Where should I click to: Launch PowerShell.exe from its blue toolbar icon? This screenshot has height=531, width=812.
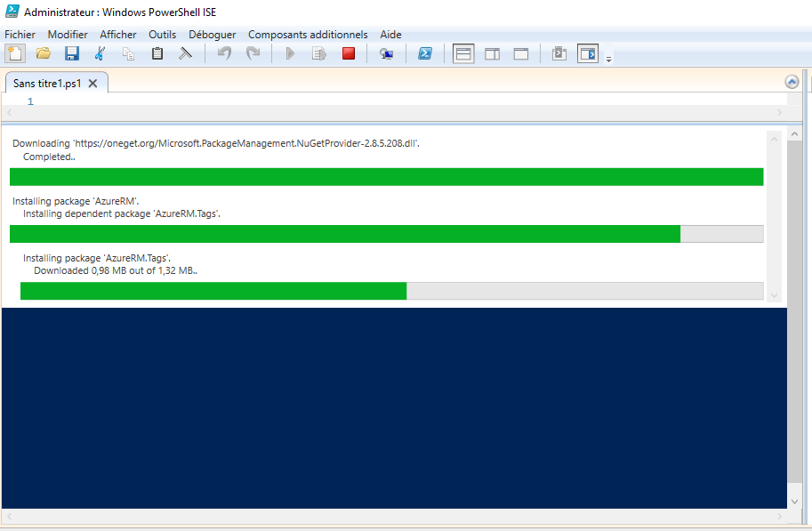coord(425,53)
